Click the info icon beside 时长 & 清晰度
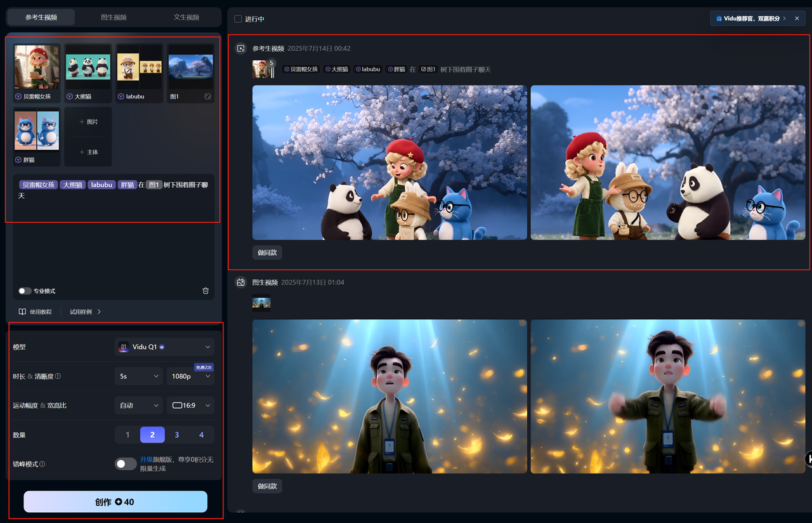The width and height of the screenshot is (812, 523). point(58,376)
